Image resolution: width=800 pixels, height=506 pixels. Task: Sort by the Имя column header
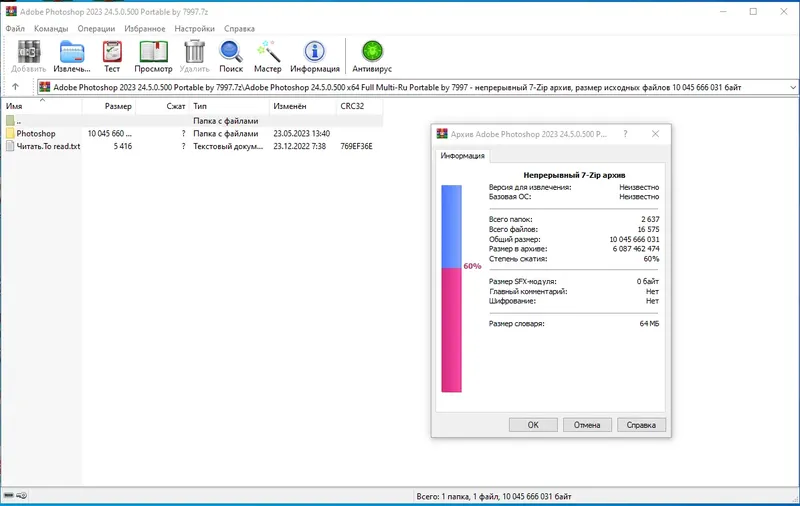(x=42, y=106)
